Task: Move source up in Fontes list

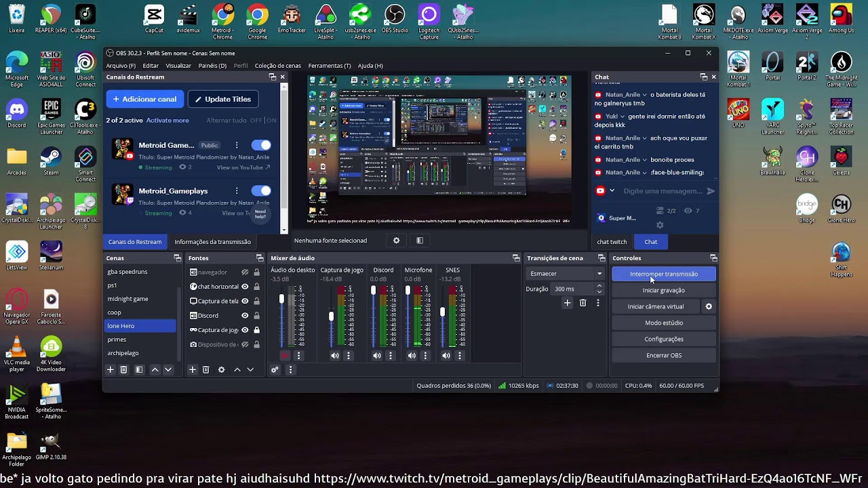Action: click(x=237, y=369)
